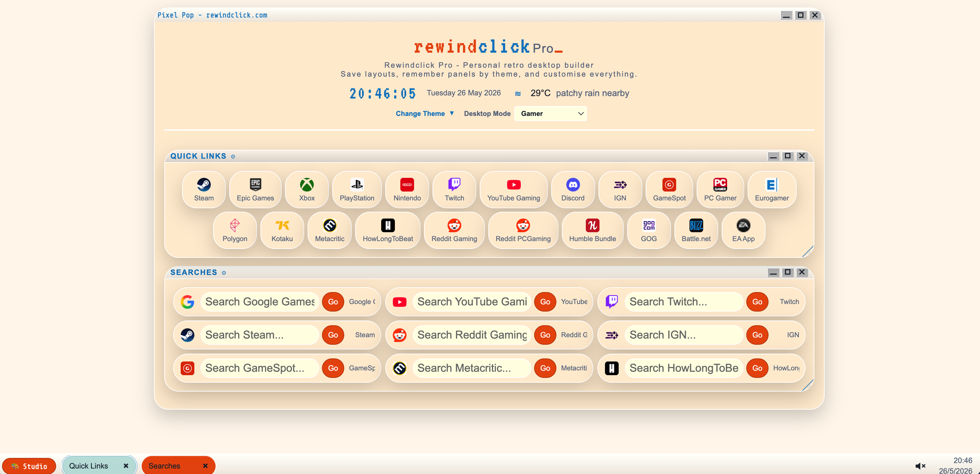Click into the Search Reddit Gaming field
The image size is (980, 474).
click(472, 335)
